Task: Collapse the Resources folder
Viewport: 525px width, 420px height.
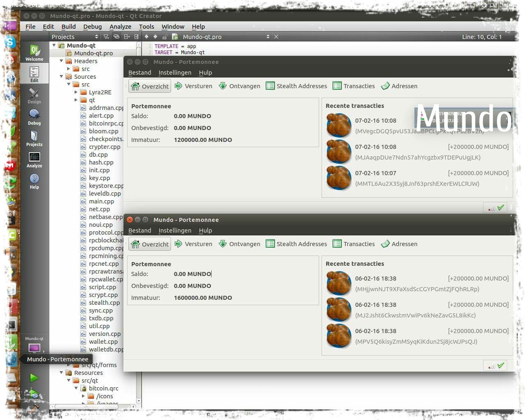Action: point(61,372)
